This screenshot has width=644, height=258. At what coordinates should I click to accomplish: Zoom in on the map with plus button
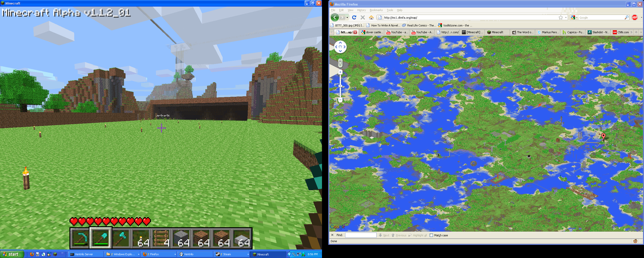tap(340, 72)
